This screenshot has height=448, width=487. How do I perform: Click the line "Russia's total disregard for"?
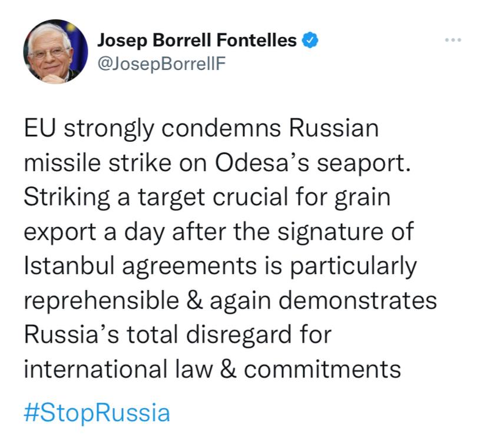coord(178,334)
